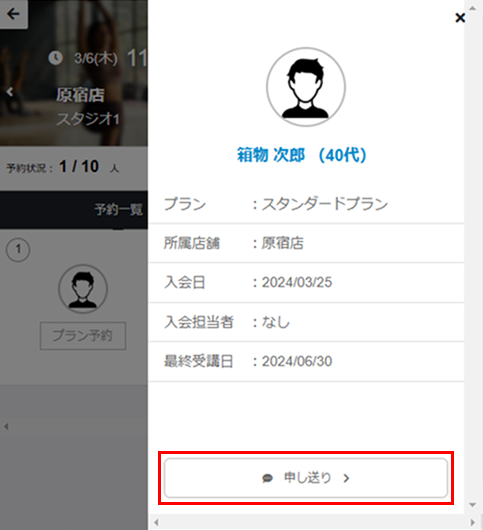The height and width of the screenshot is (530, 483).
Task: Select the 予約一覧 tab
Action: [119, 210]
